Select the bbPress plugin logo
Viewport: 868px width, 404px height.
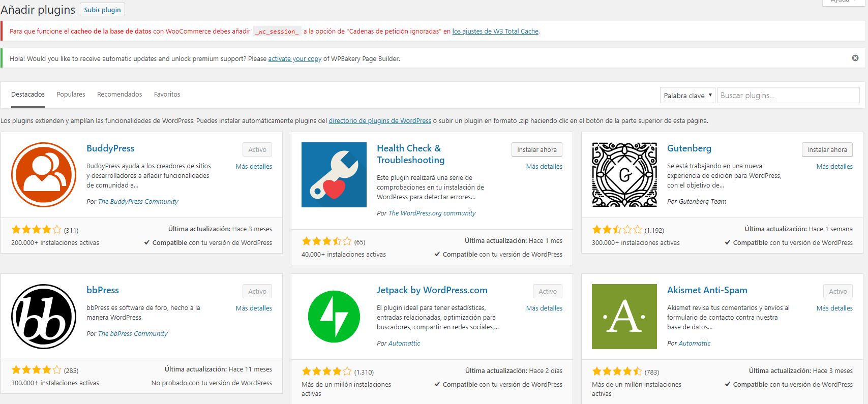[44, 317]
